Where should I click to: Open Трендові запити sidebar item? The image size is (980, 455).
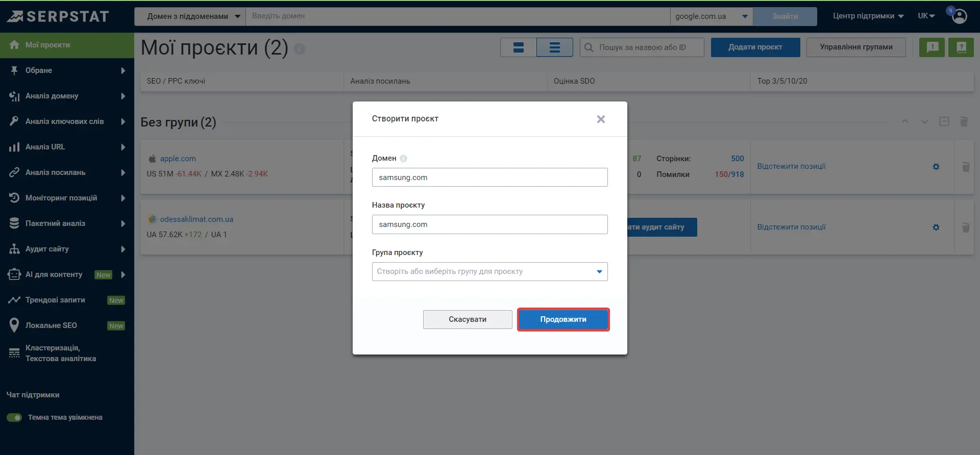click(x=67, y=300)
